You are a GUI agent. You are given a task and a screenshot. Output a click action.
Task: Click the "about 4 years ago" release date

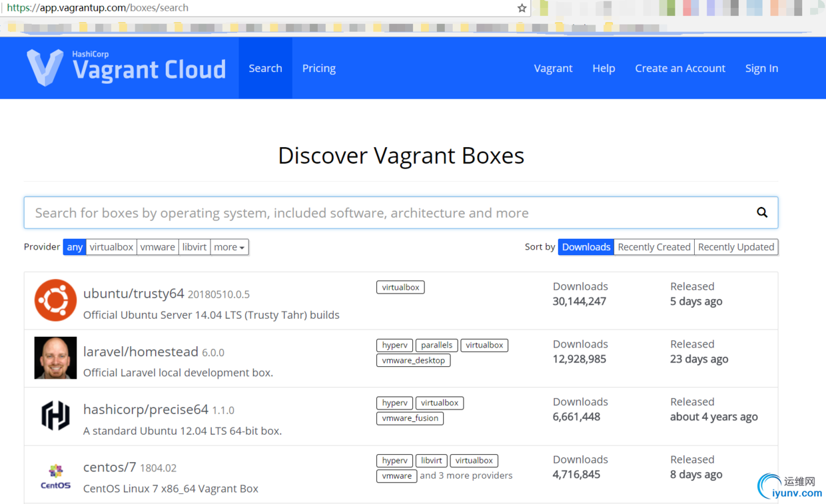(x=714, y=417)
